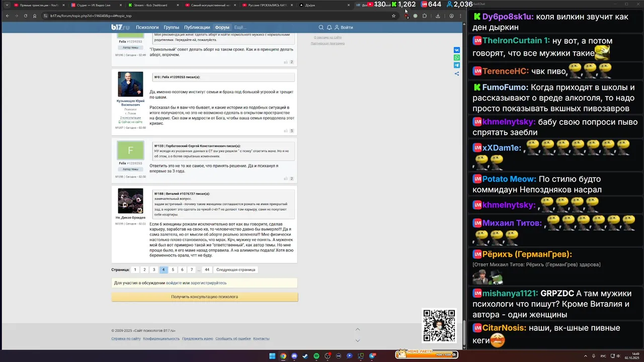
Task: Click Следующая страница button
Action: click(x=236, y=269)
